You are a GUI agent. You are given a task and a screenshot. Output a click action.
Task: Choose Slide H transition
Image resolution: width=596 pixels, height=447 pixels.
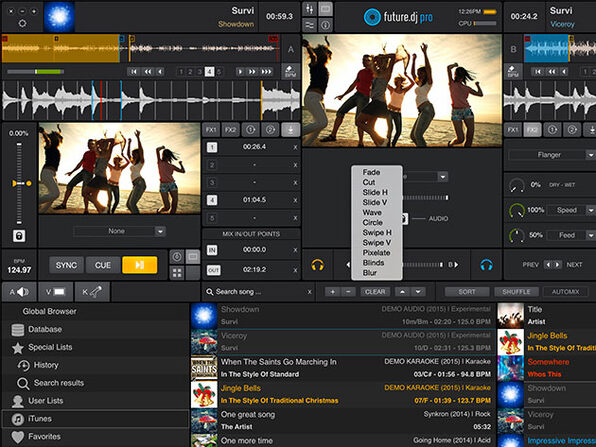point(375,192)
